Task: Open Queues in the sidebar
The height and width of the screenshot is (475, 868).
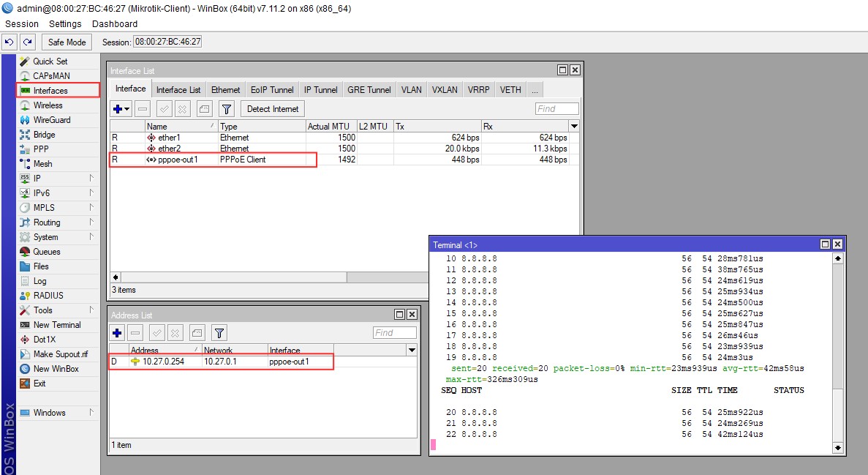Action: click(x=47, y=252)
